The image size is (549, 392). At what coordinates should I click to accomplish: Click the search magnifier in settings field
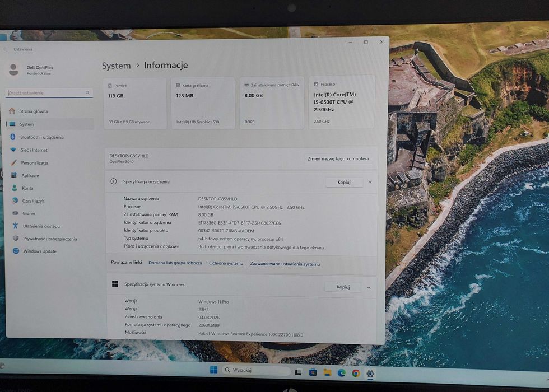point(87,93)
